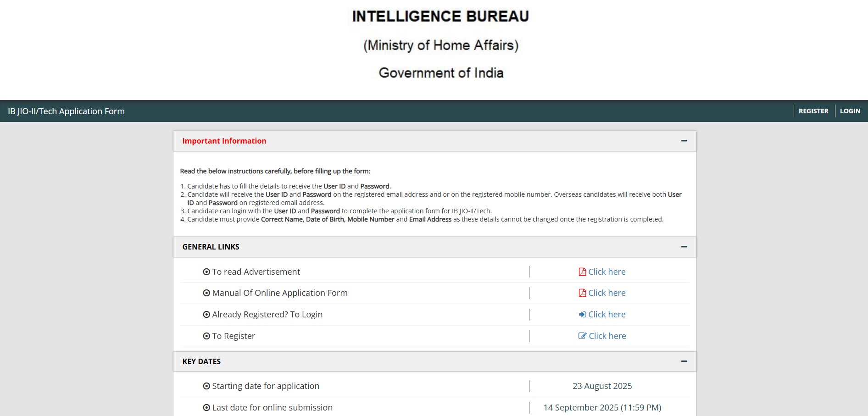This screenshot has height=416, width=868.
Task: Select the To Register row label
Action: coord(234,336)
